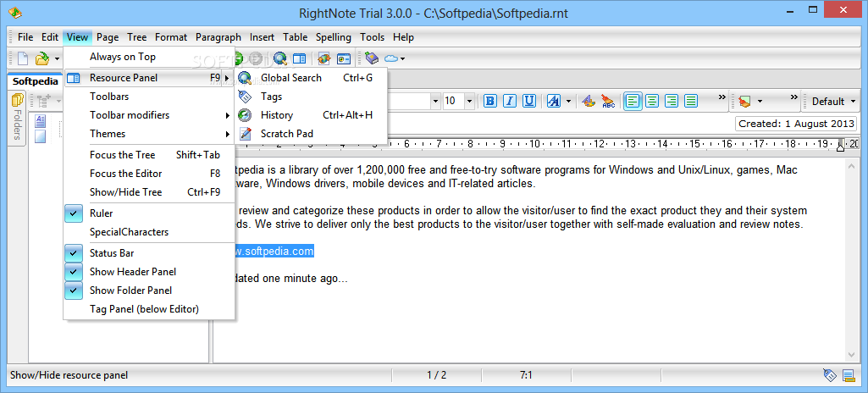This screenshot has height=393, width=868.
Task: Click the highlighter brush icon
Action: (x=744, y=102)
